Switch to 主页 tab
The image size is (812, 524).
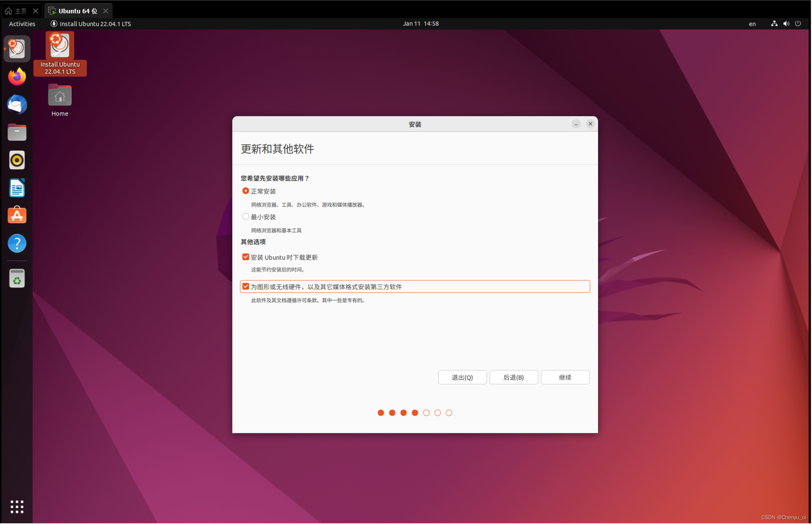[x=20, y=11]
